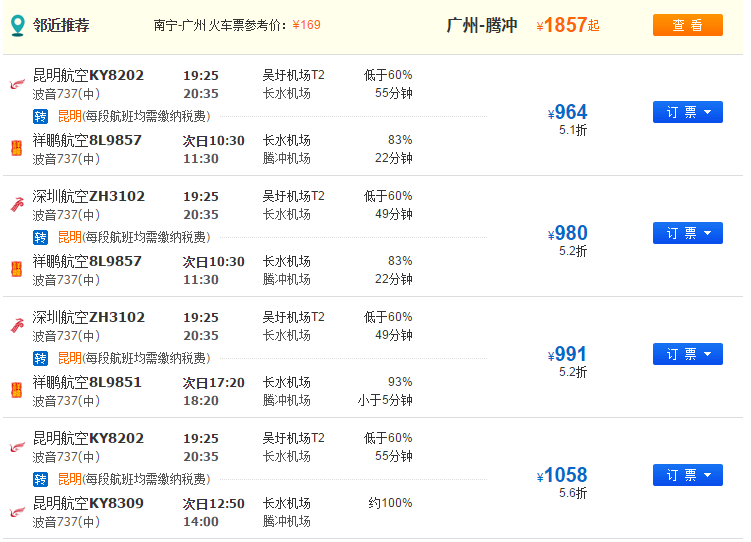Click the 订票 button for the ¥980 flight
Image resolution: width=751 pixels, height=542 pixels.
click(688, 233)
